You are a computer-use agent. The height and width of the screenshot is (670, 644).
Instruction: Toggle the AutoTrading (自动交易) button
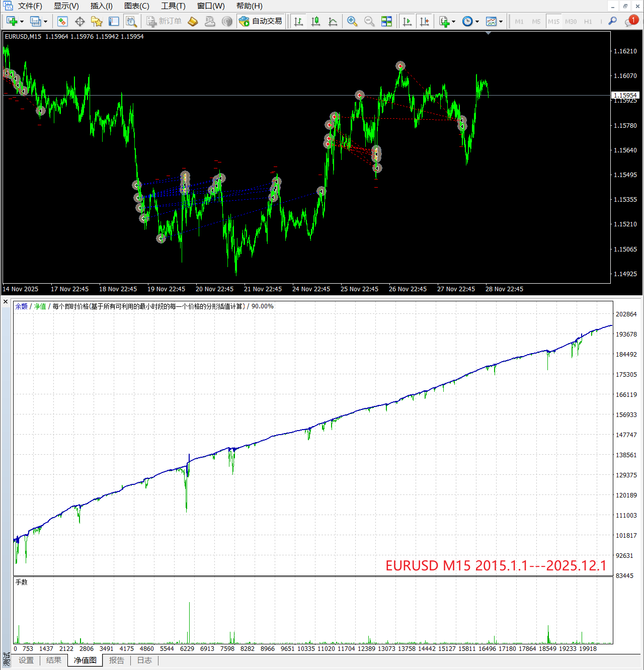pos(261,21)
